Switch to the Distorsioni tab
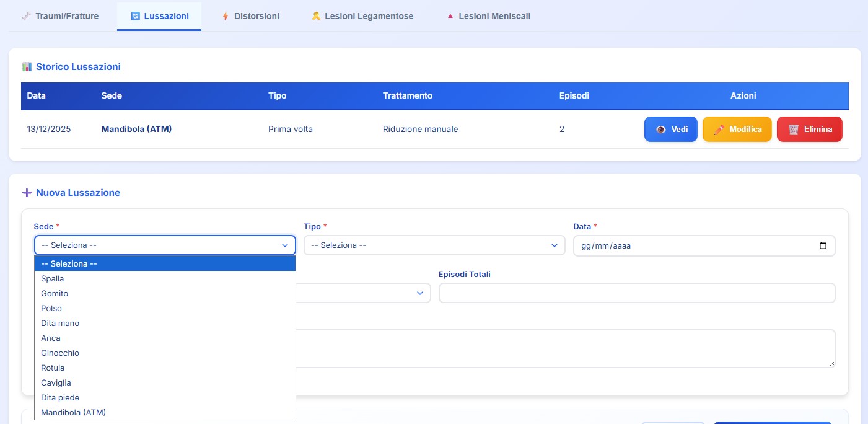The image size is (868, 424). [x=250, y=16]
